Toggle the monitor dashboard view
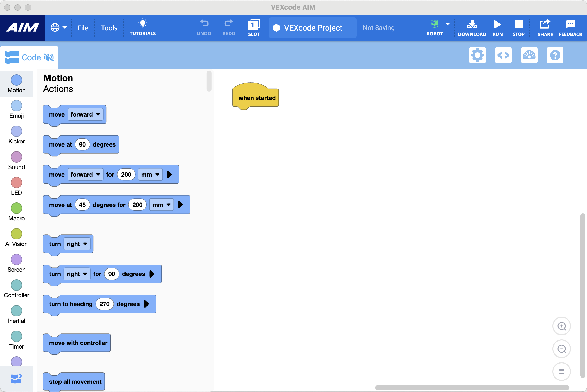Viewport: 587px width, 392px height. 529,55
